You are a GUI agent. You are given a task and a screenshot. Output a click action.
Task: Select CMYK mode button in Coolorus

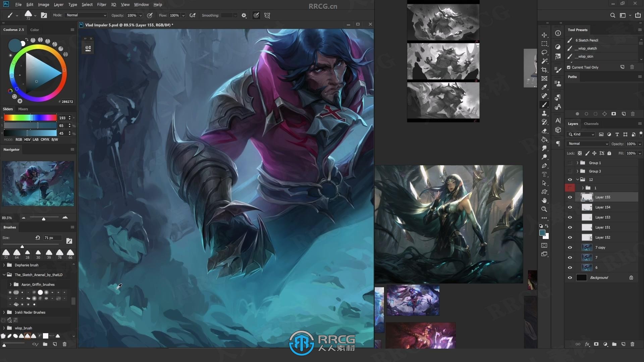point(45,140)
